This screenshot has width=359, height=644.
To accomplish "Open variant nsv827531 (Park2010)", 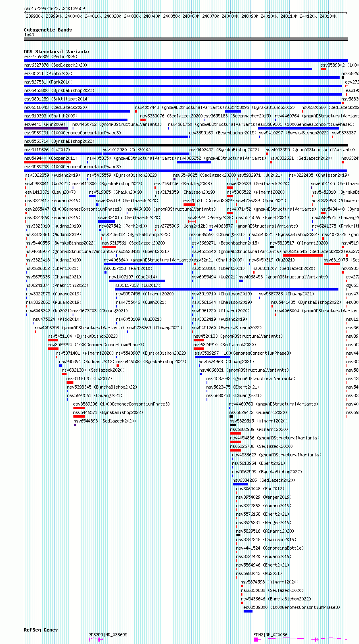I will click(x=183, y=86).
